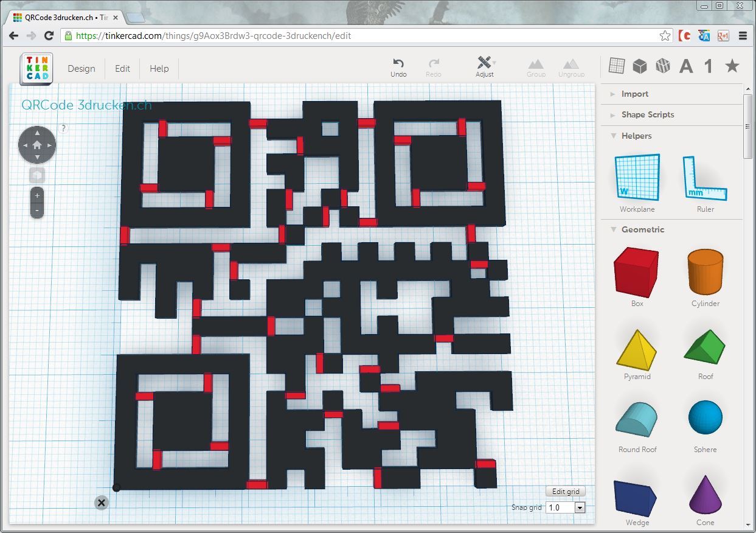Zoom out with the minus button
Screen dimensions: 756x533
[x=37, y=211]
